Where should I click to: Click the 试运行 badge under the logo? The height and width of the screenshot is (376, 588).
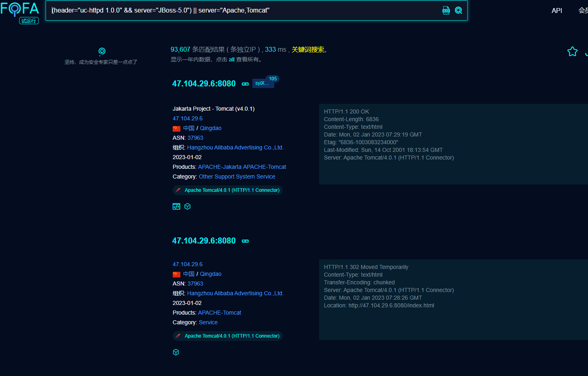[29, 21]
